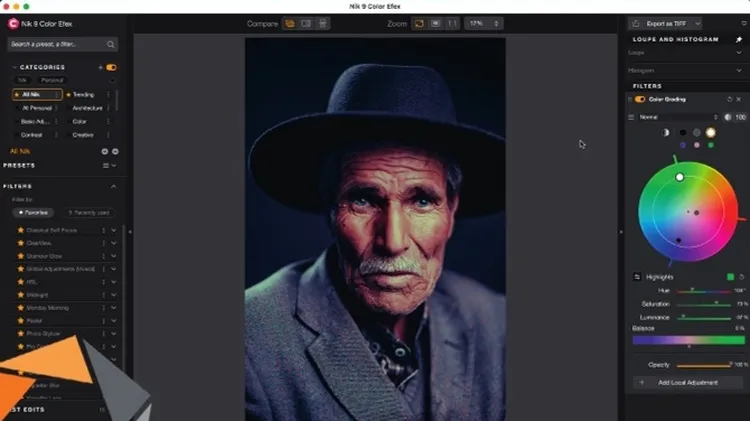Viewport: 750px width, 421px height.
Task: Click Add Local Adjustment button
Action: click(x=688, y=383)
